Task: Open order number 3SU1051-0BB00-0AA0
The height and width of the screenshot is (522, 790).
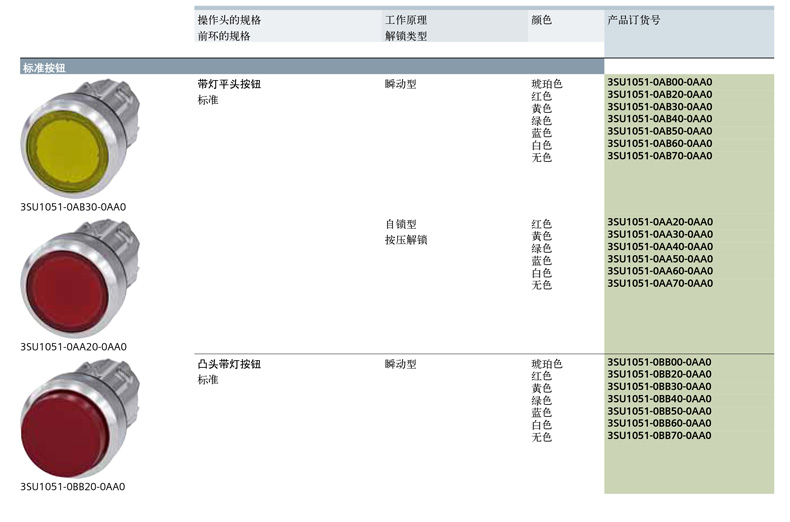Action: (659, 362)
